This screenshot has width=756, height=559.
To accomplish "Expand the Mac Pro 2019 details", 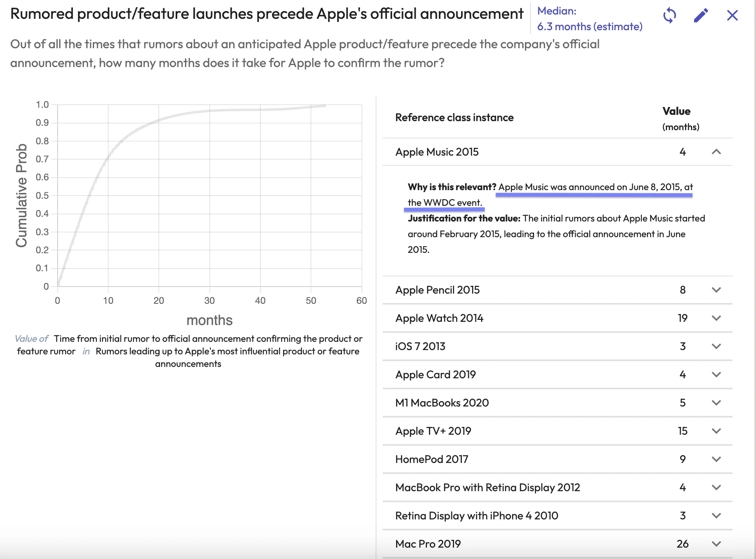I will point(716,544).
